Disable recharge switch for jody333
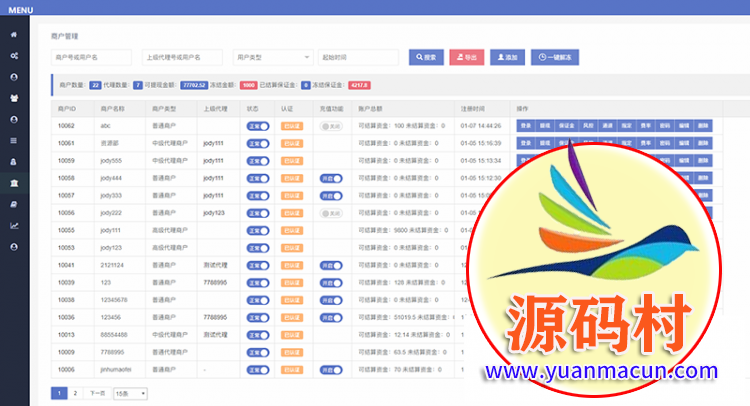Image resolution: width=750 pixels, height=406 pixels. [331, 196]
